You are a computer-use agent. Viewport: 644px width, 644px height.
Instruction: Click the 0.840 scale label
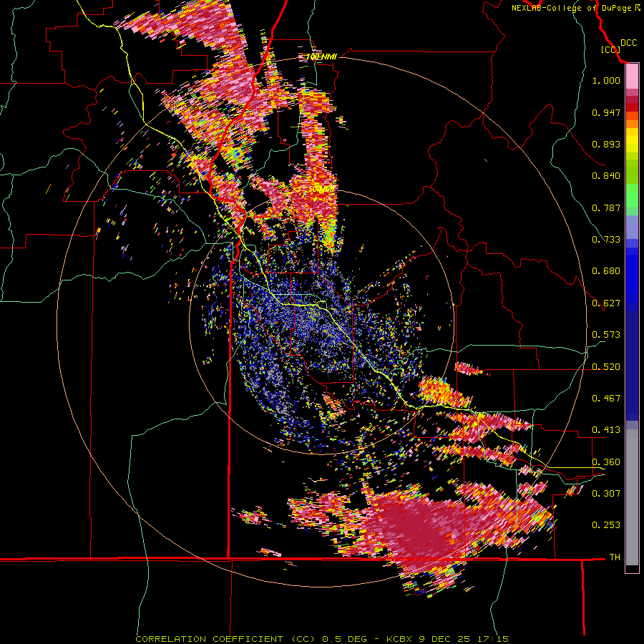[x=606, y=176]
